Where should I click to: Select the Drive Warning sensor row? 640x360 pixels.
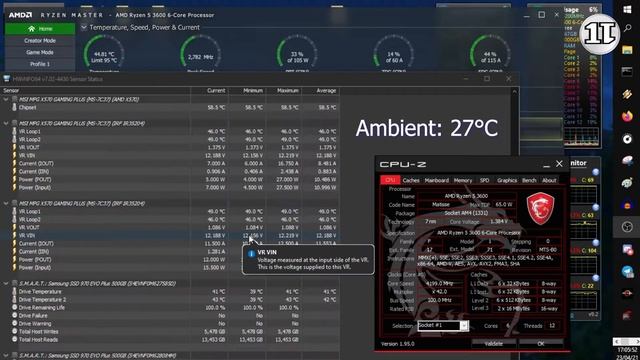point(169,324)
